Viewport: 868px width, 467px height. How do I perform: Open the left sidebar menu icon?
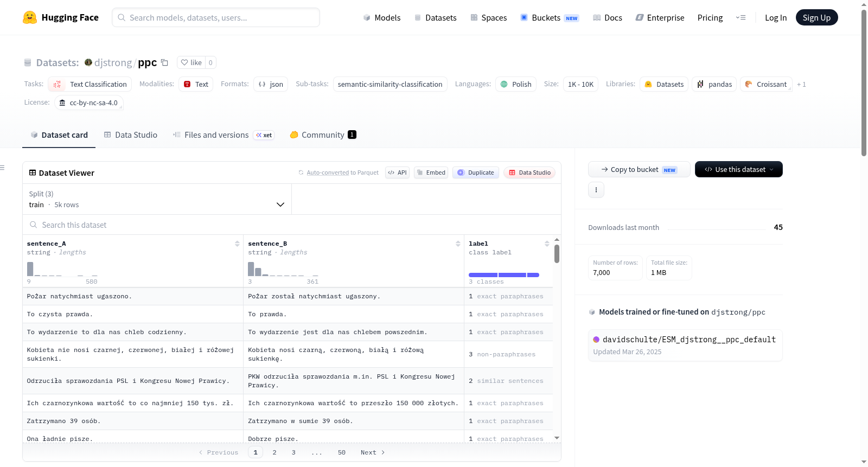point(2,168)
